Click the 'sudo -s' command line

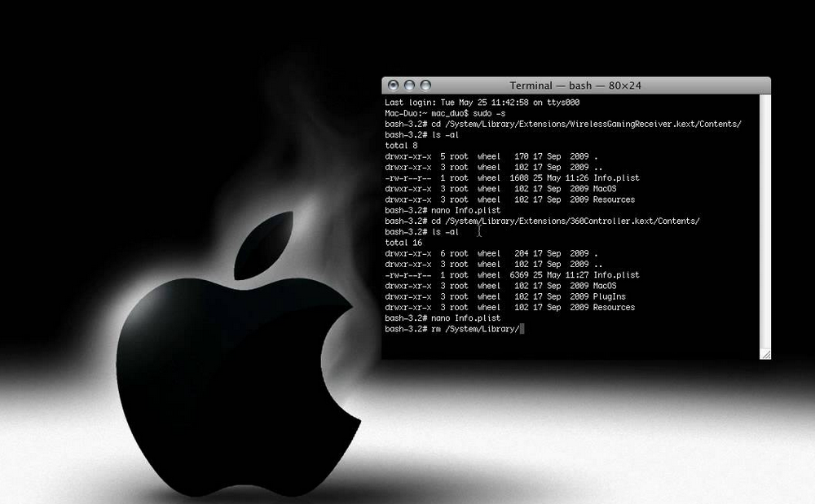coord(445,113)
